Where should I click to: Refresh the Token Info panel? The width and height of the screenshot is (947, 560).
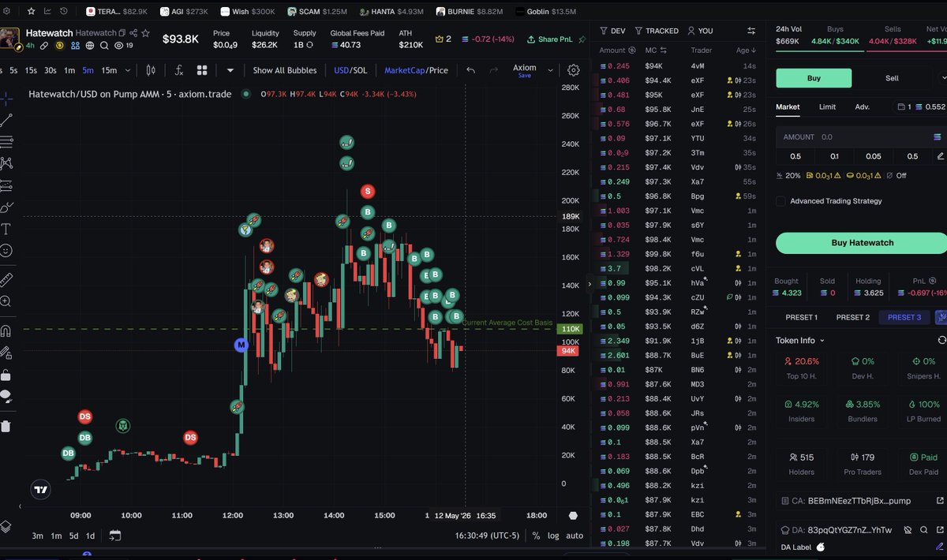point(941,340)
